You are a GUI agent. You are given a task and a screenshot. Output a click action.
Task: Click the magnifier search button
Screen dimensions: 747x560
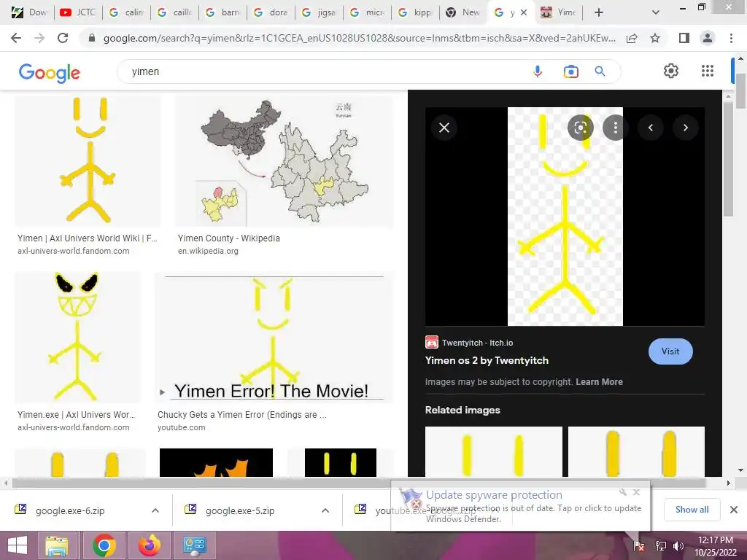[600, 71]
